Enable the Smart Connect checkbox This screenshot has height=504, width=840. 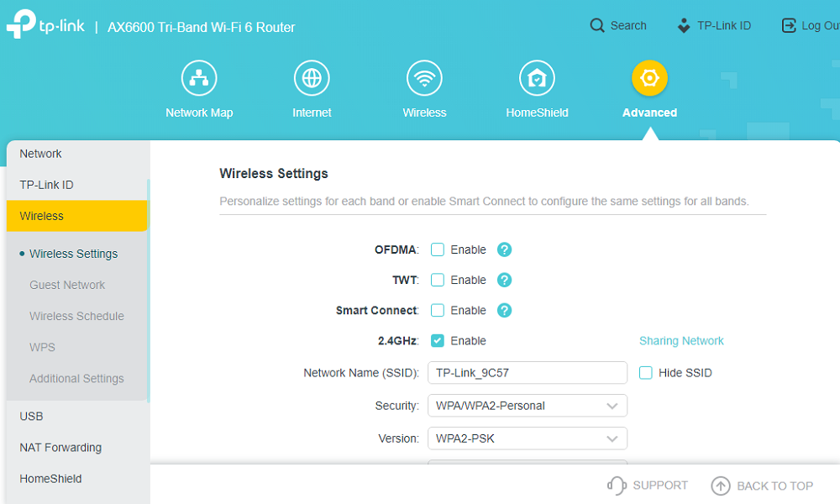[438, 311]
